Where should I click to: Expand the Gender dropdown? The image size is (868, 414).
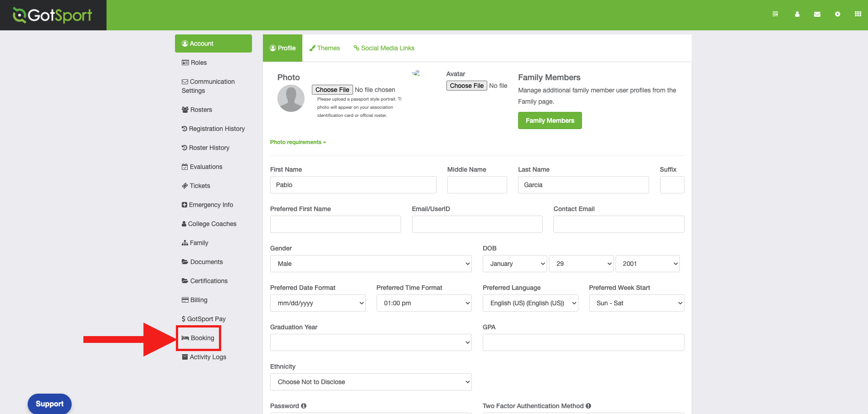[x=371, y=264]
